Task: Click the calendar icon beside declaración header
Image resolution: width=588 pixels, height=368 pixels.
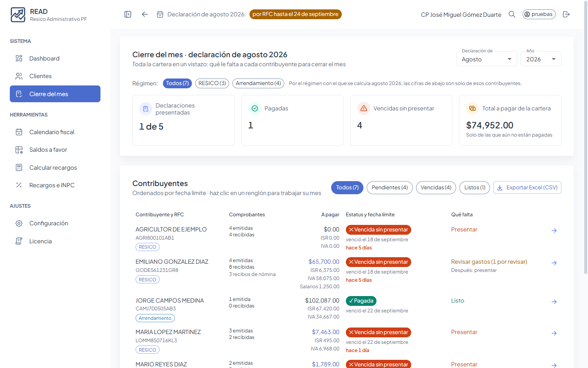Action: pyautogui.click(x=160, y=14)
